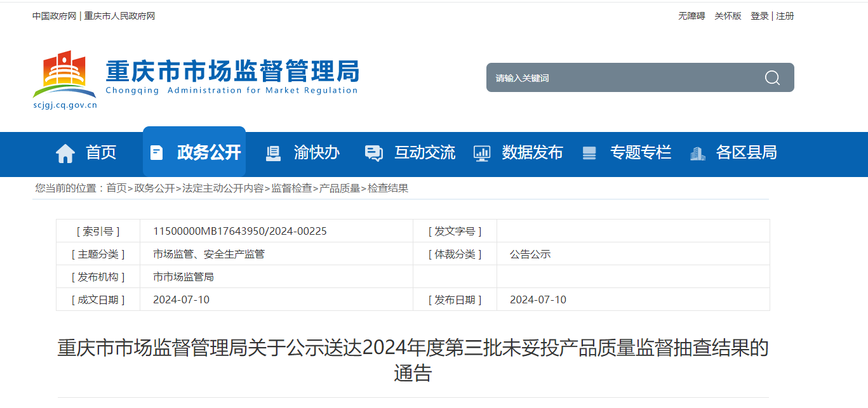Viewport: 868px width, 408px height.
Task: Click the stack icon beside 专题专栏
Action: click(589, 153)
